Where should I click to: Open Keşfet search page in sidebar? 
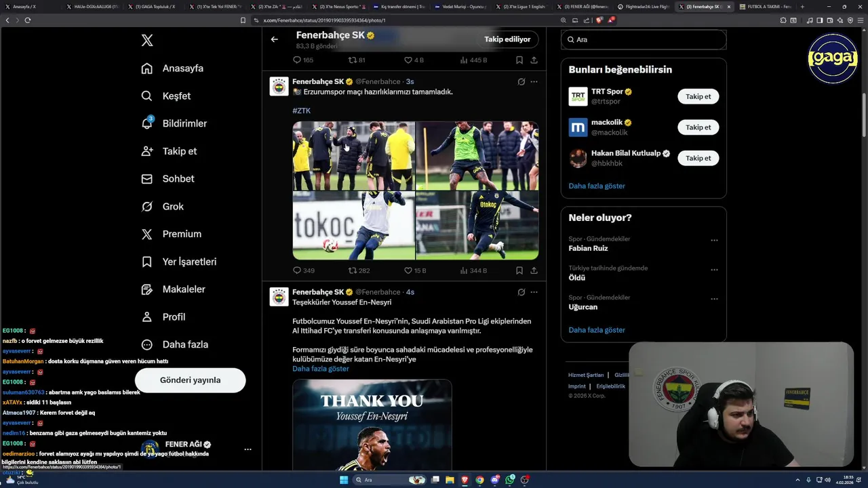point(166,96)
